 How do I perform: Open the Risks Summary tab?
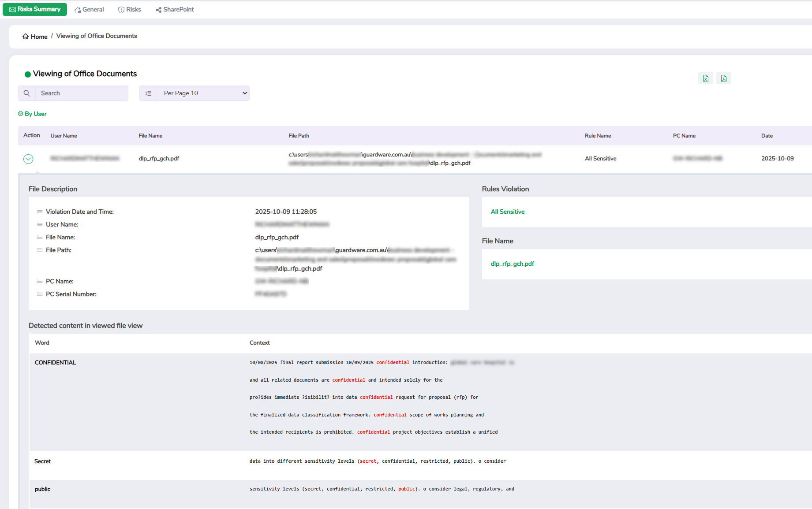[35, 9]
